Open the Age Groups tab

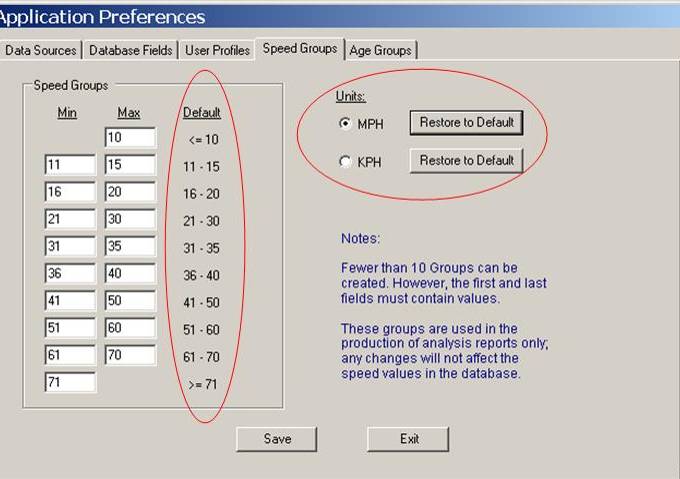380,50
